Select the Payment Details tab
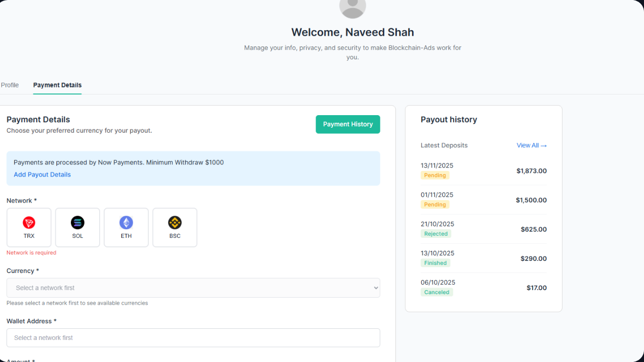 [57, 85]
